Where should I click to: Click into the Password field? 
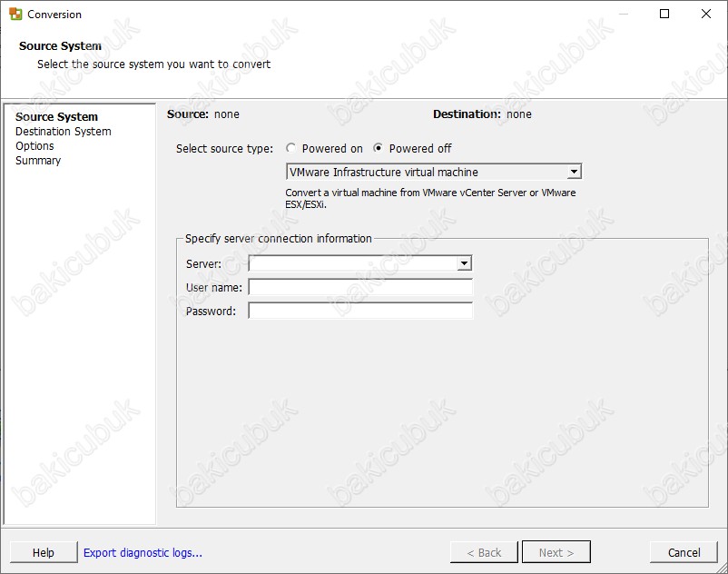(360, 311)
